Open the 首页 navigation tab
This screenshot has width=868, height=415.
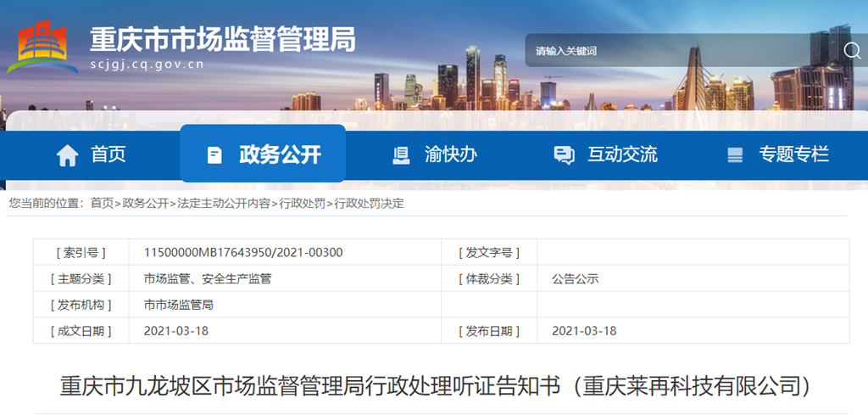(91, 155)
